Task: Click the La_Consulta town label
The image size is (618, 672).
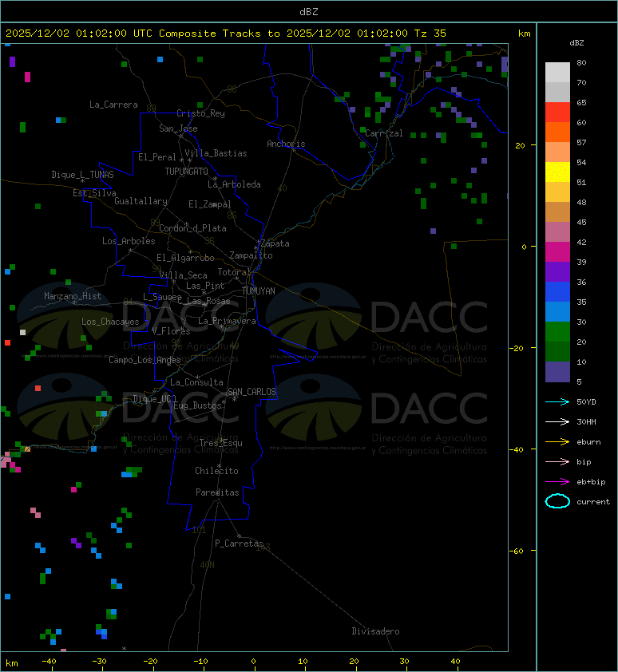Action: [x=196, y=382]
